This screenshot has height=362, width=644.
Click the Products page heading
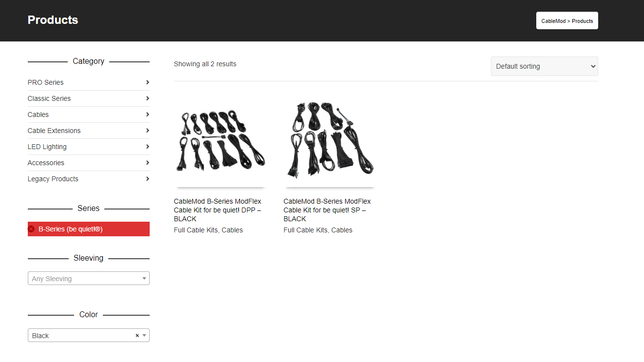[53, 20]
